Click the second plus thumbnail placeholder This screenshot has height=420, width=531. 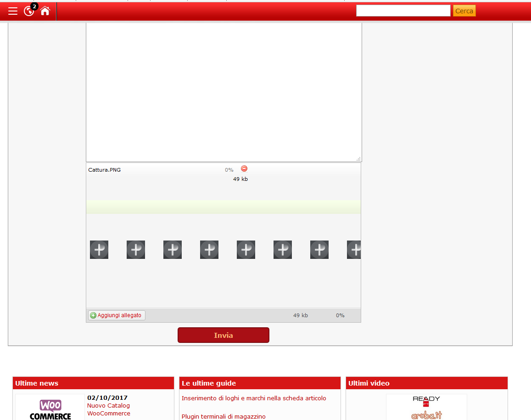coord(136,250)
